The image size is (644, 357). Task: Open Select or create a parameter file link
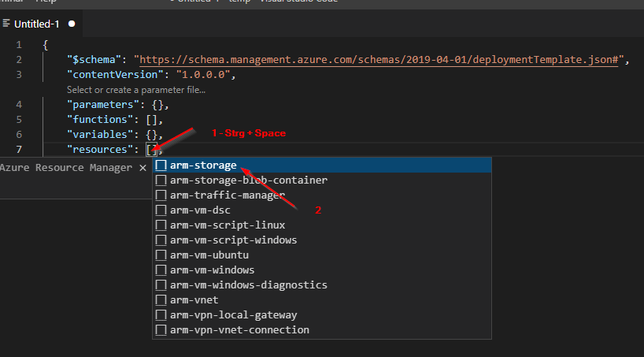click(136, 90)
